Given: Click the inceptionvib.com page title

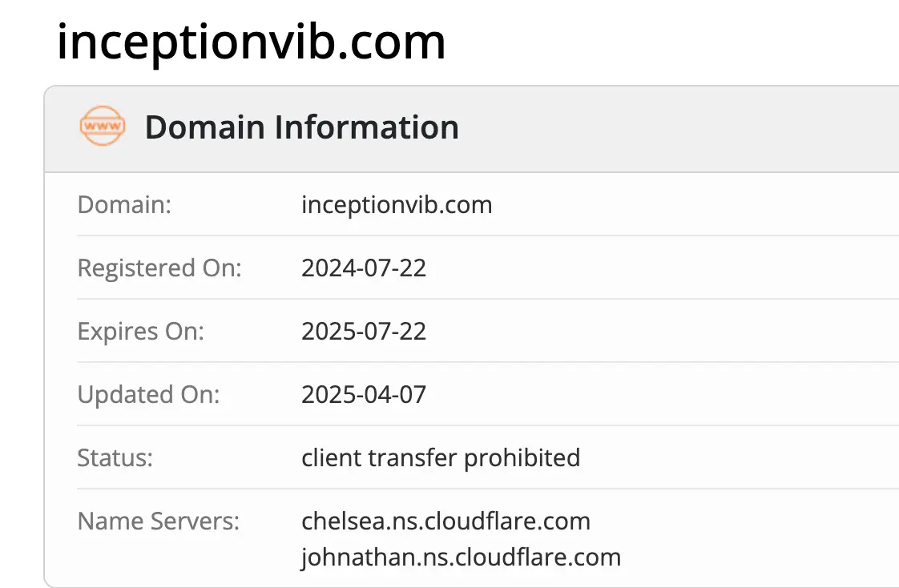Looking at the screenshot, I should coord(251,42).
